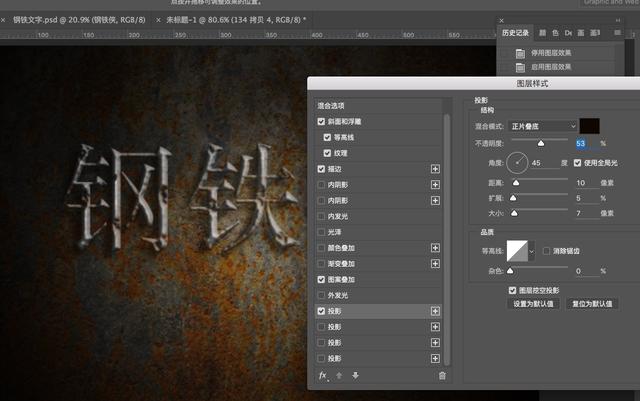The width and height of the screenshot is (640, 401).
Task: Switch to the 历史记录 tab
Action: pos(515,33)
